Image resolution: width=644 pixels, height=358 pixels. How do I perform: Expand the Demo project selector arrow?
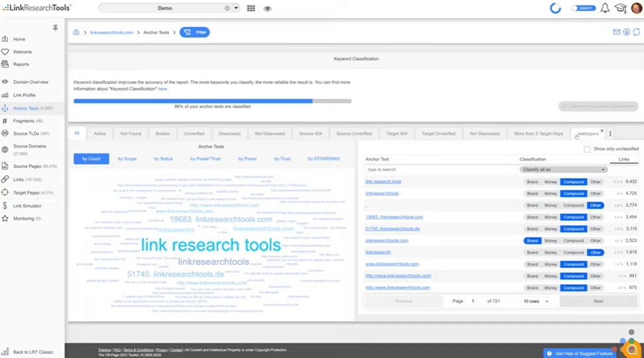click(236, 8)
